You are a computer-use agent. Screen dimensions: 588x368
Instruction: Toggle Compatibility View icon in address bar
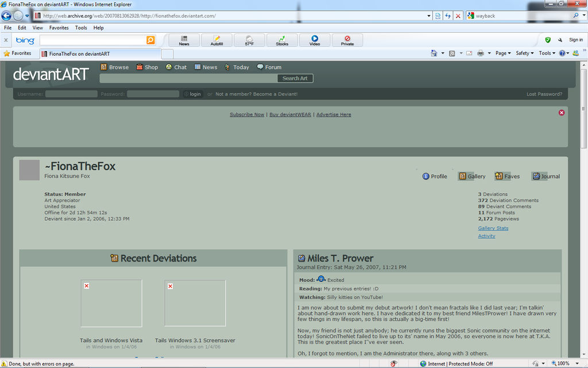pyautogui.click(x=438, y=16)
